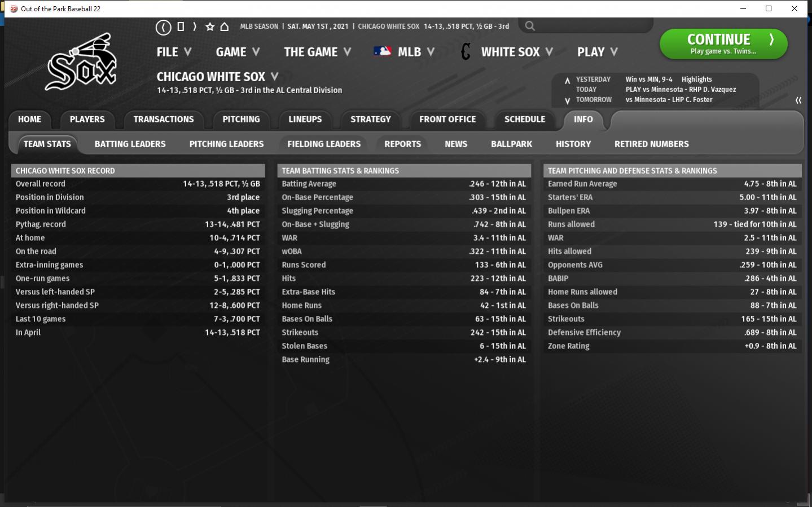Click the White Sox team logo
Viewport: 812px width, 507px height.
click(82, 63)
